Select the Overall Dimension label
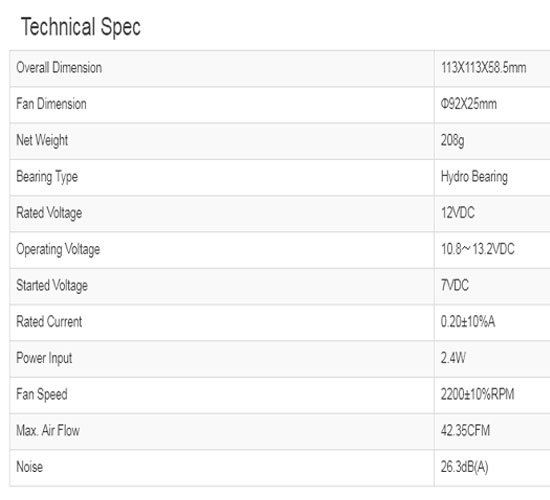550x500 pixels. pos(59,67)
